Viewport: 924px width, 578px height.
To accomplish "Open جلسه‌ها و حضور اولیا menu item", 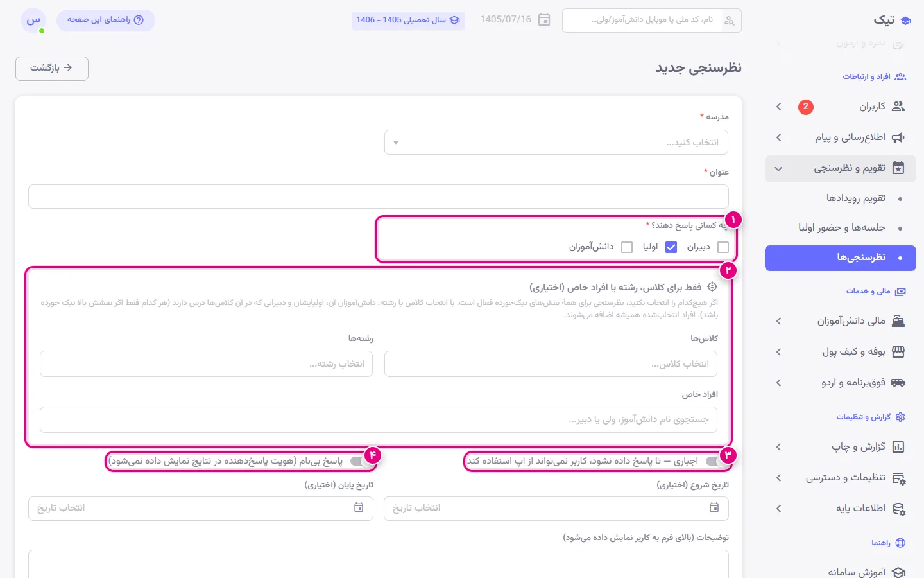I will click(x=841, y=228).
